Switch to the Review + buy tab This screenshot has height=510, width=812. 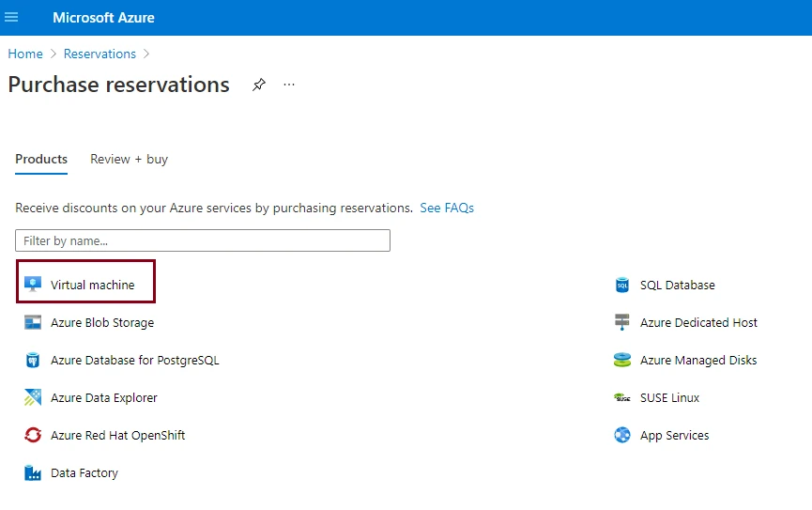pyautogui.click(x=129, y=159)
